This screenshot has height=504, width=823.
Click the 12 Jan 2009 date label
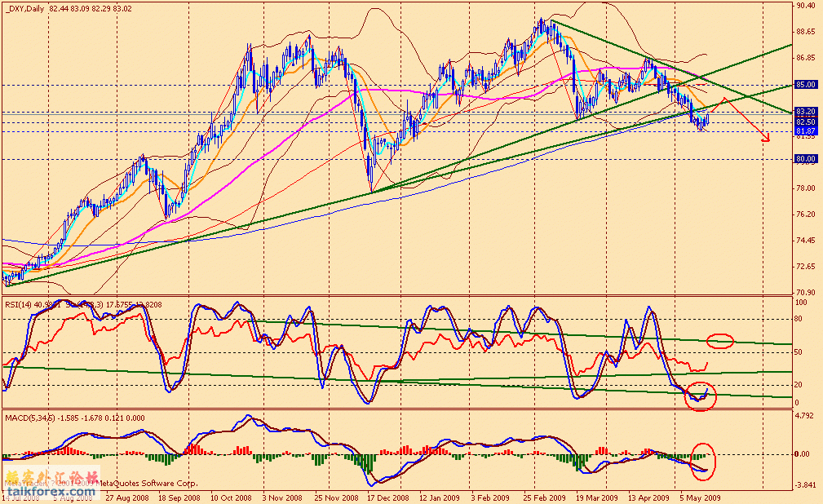pos(440,497)
